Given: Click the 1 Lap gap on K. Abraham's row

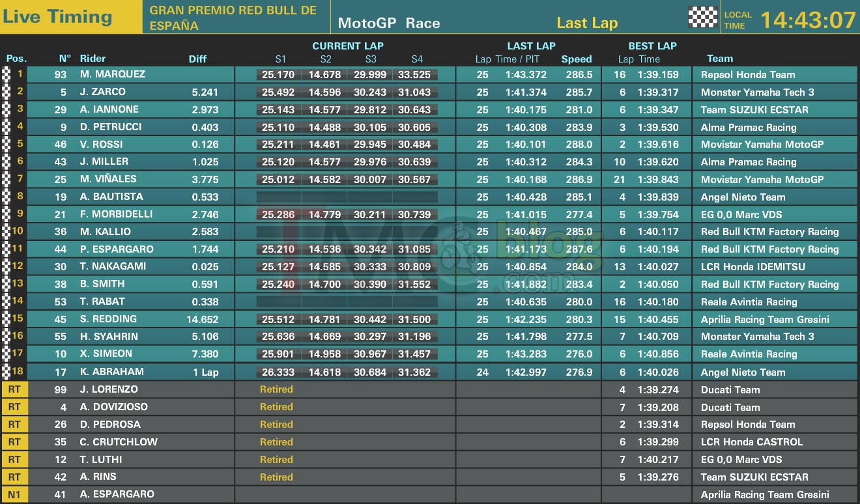Looking at the screenshot, I should coord(205,372).
